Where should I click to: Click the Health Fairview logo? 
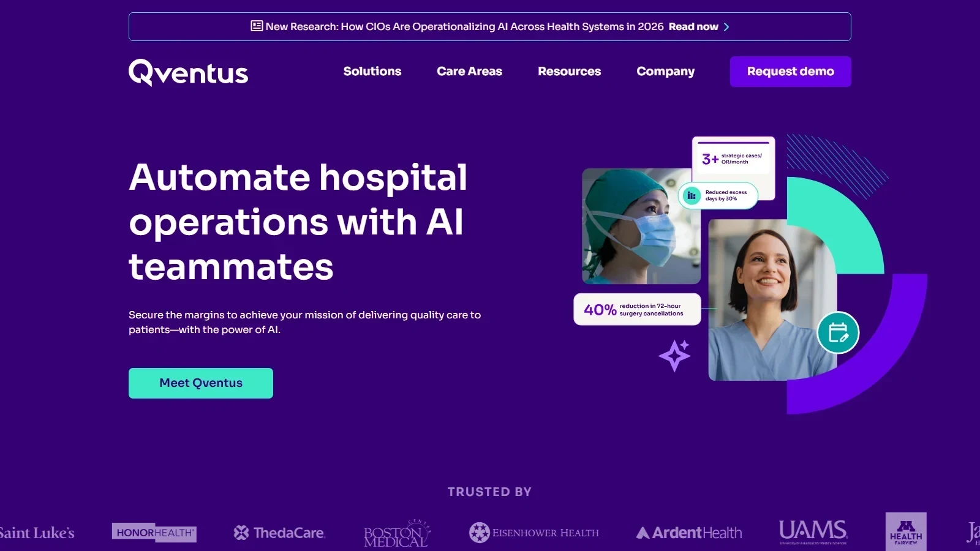click(906, 531)
